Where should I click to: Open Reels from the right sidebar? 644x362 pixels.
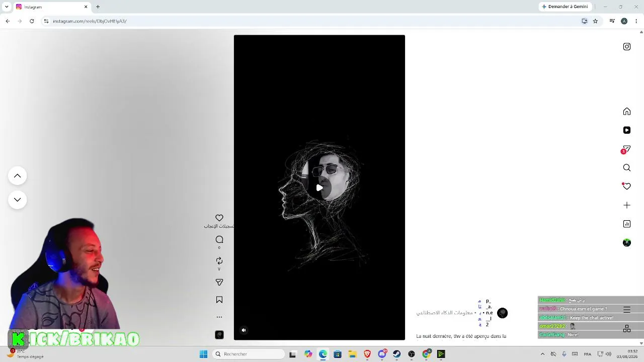pyautogui.click(x=627, y=130)
